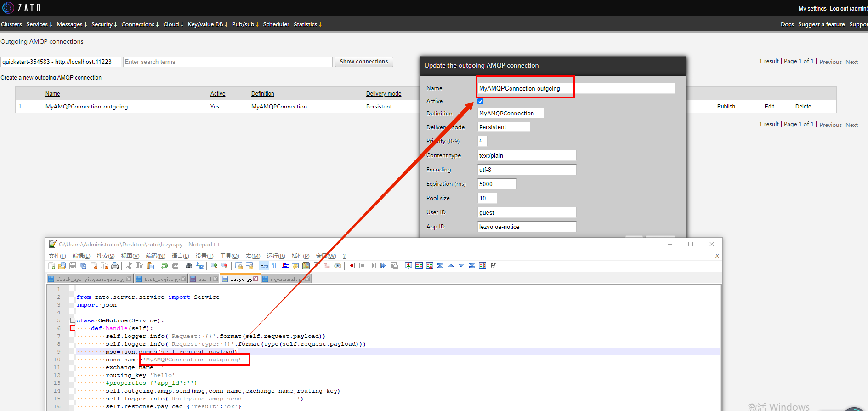Collapse the def handle fold marker
Viewport: 868px width, 411px height.
coord(73,328)
